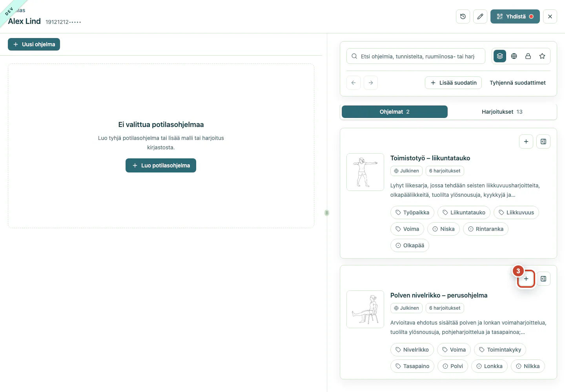
Task: Add Polven nivelrikko program with plus
Action: tap(526, 279)
